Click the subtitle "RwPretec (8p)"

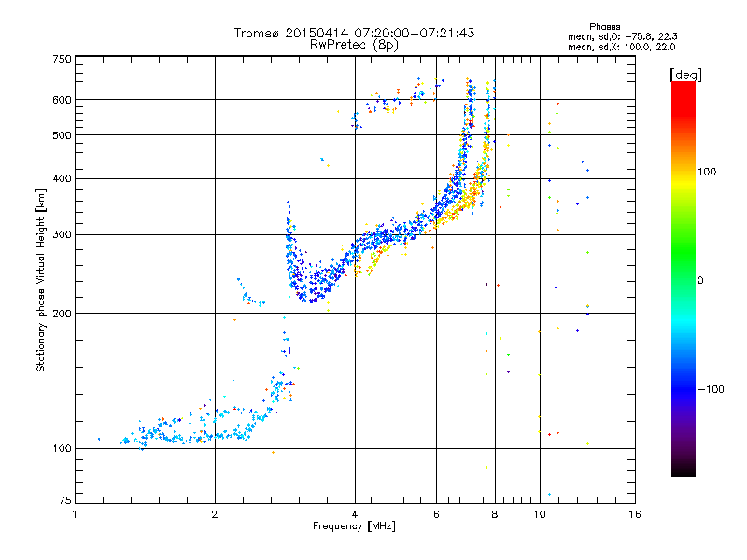[x=354, y=45]
